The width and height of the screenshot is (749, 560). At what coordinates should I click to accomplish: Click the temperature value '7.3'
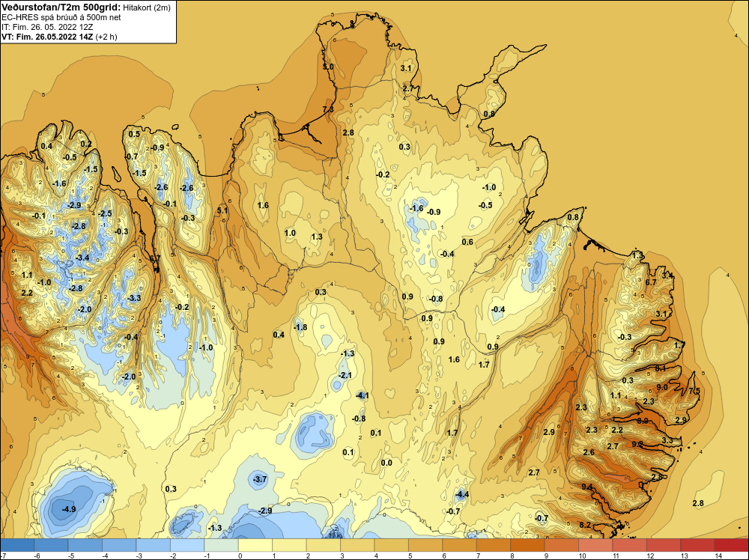[328, 109]
